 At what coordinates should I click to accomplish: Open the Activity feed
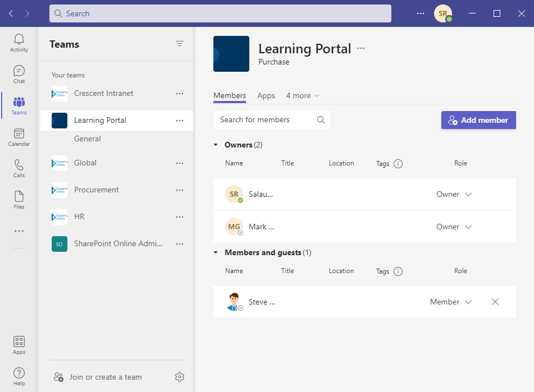pyautogui.click(x=19, y=39)
